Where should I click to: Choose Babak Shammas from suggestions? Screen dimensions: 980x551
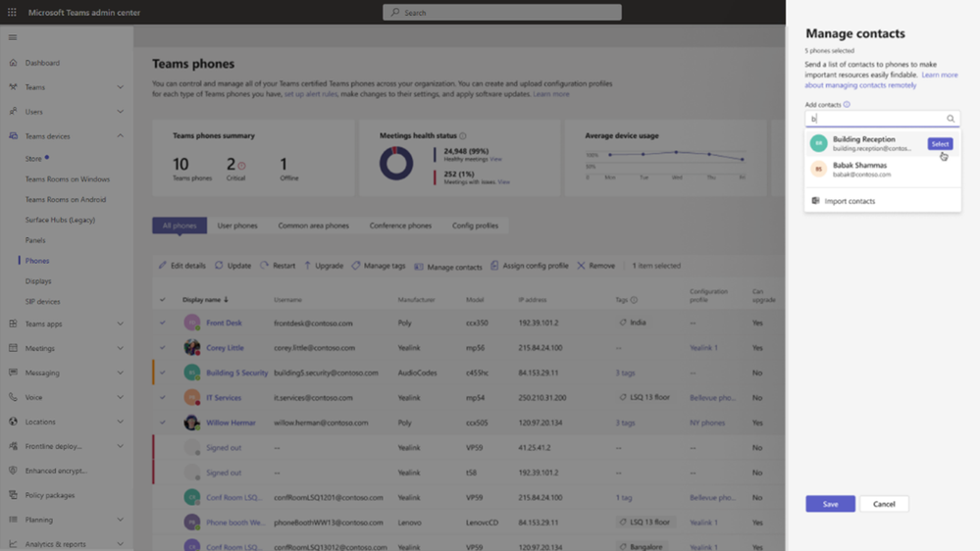882,170
